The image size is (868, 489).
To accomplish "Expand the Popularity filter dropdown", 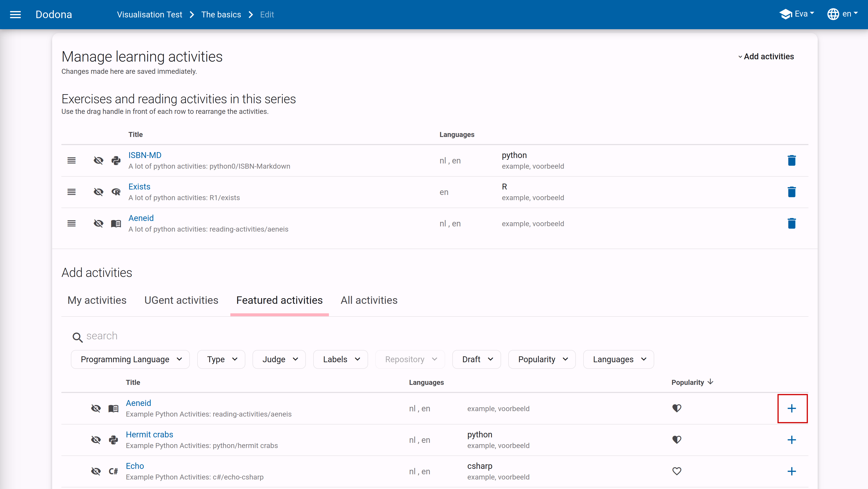I will pos(542,359).
